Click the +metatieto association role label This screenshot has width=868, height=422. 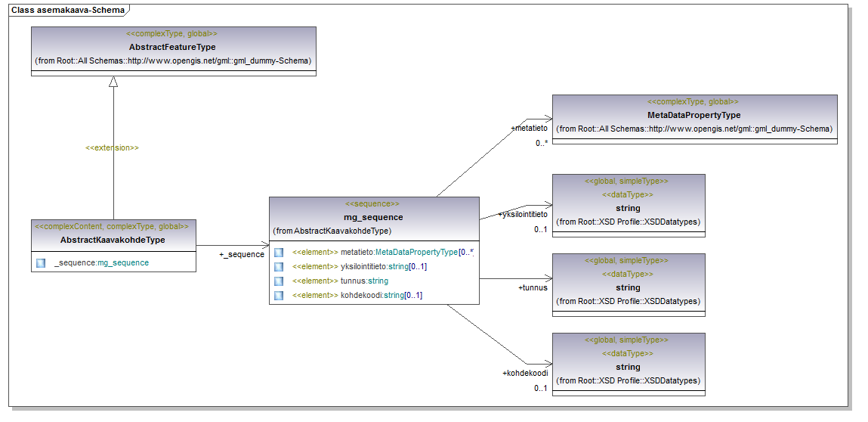tap(529, 129)
